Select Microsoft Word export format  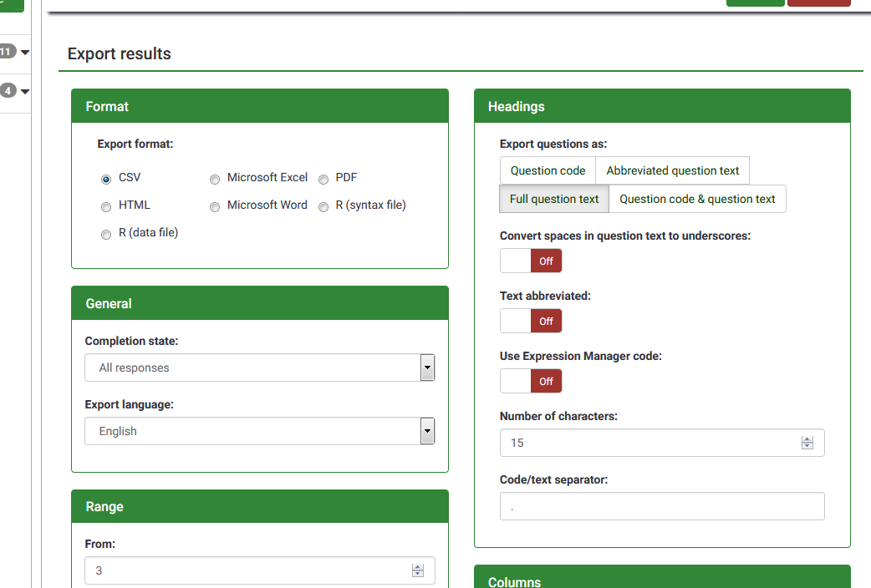coord(215,206)
